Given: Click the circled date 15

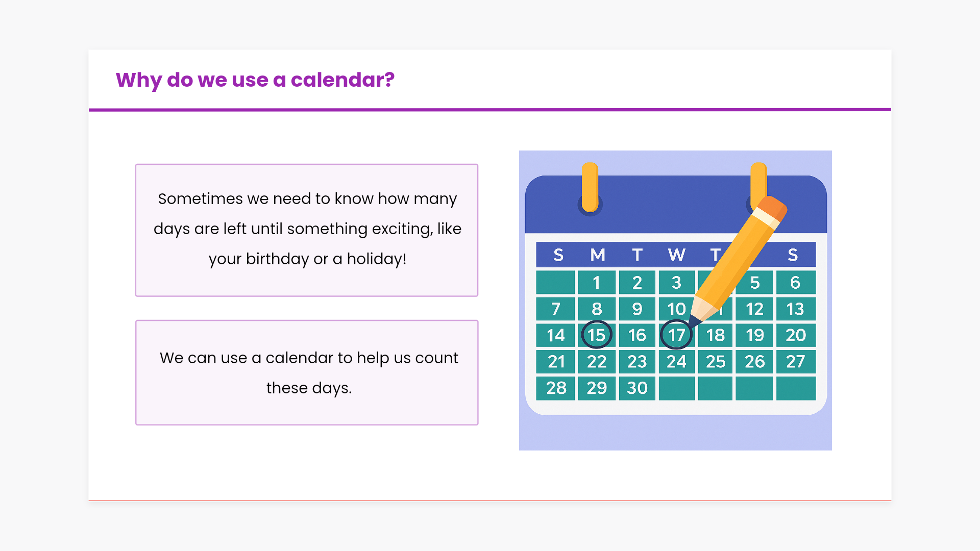Looking at the screenshot, I should pyautogui.click(x=596, y=335).
